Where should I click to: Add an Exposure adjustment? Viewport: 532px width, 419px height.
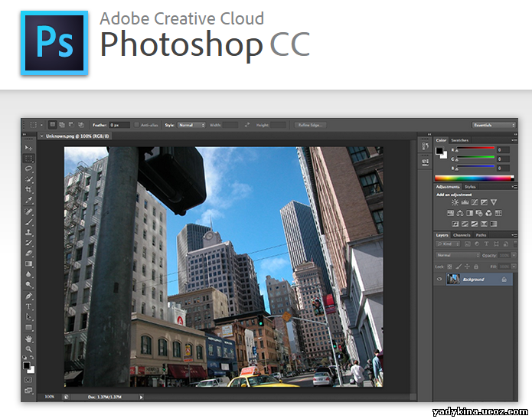pos(485,202)
